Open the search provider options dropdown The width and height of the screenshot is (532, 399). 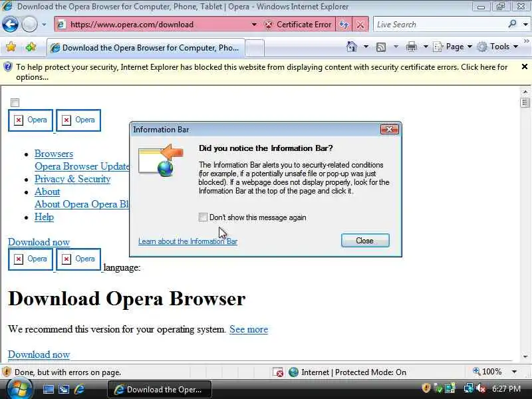(x=525, y=25)
